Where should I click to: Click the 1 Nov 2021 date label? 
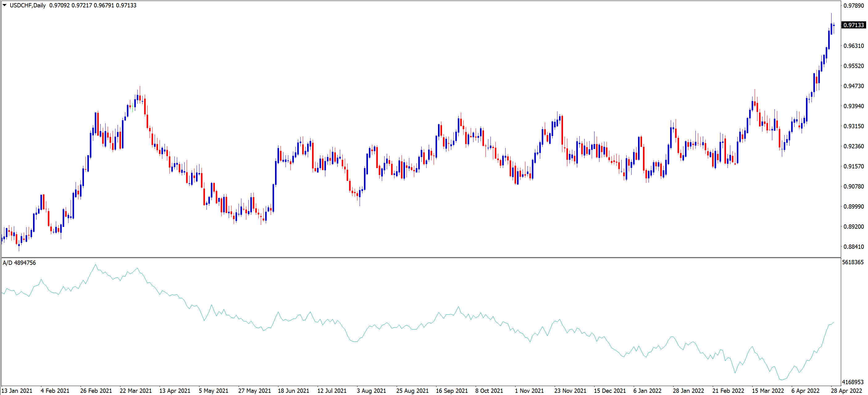tap(529, 391)
